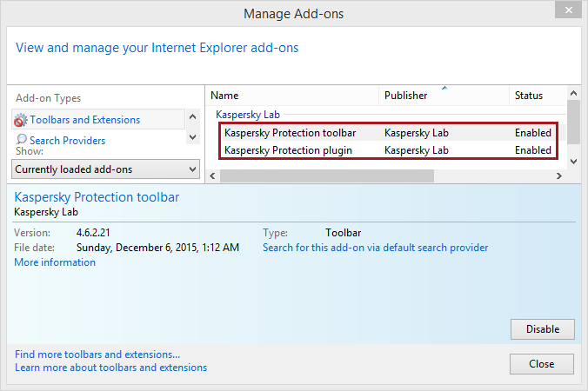The image size is (588, 391).
Task: Click the Kaspersky Protection toolbar details heading
Action: coord(97,197)
